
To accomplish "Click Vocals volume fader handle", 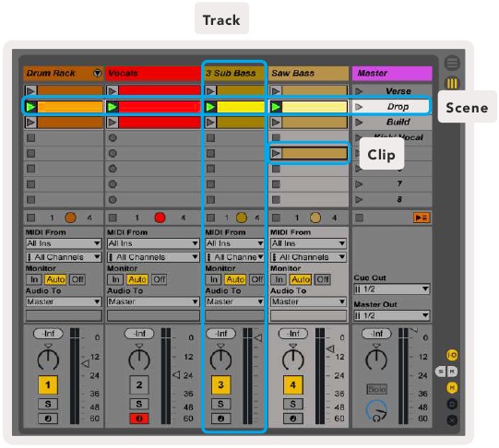I will [176, 375].
